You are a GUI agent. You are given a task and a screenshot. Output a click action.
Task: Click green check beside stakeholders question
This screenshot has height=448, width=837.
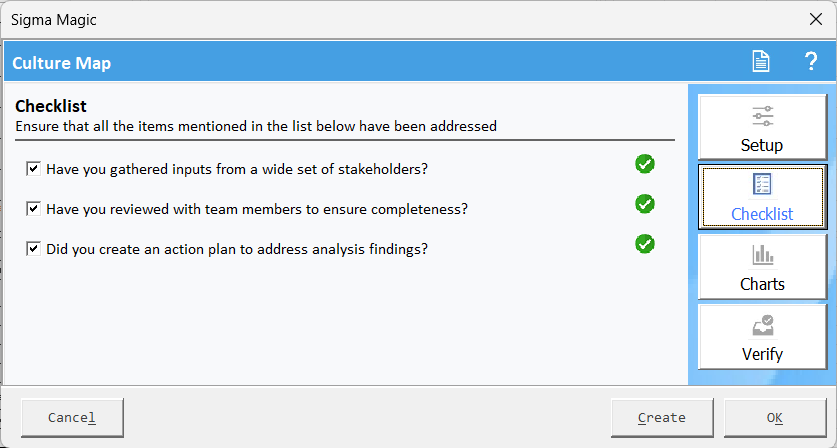[x=645, y=164]
